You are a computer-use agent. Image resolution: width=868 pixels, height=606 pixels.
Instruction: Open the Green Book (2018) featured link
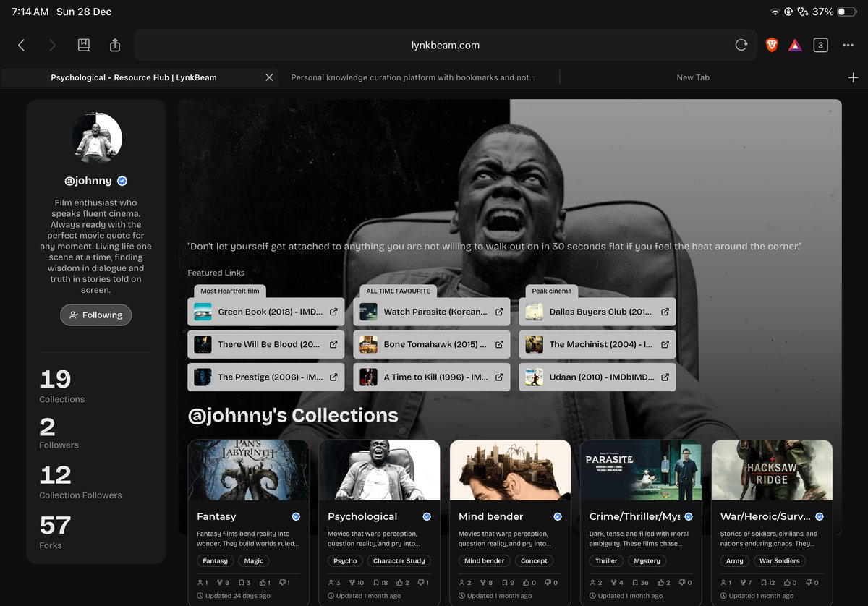[x=265, y=312]
